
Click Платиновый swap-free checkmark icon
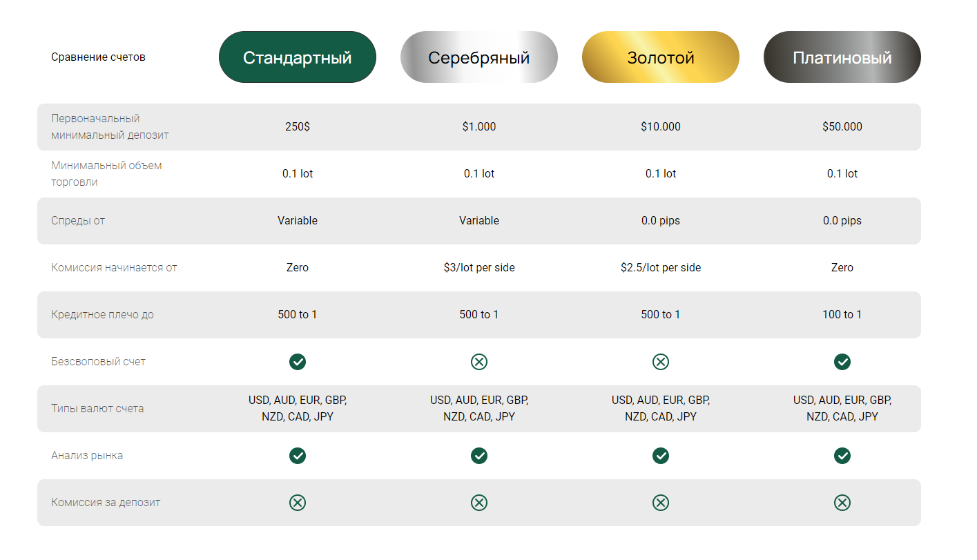click(x=842, y=362)
